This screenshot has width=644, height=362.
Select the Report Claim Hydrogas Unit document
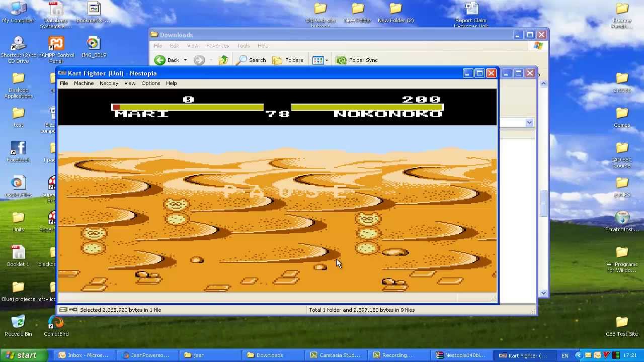tap(471, 15)
